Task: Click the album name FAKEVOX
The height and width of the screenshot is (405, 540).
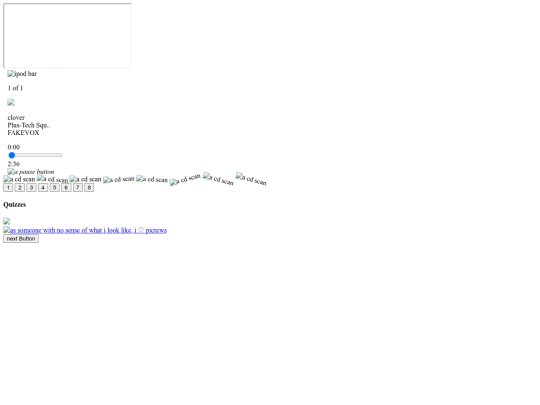Action: [x=23, y=133]
